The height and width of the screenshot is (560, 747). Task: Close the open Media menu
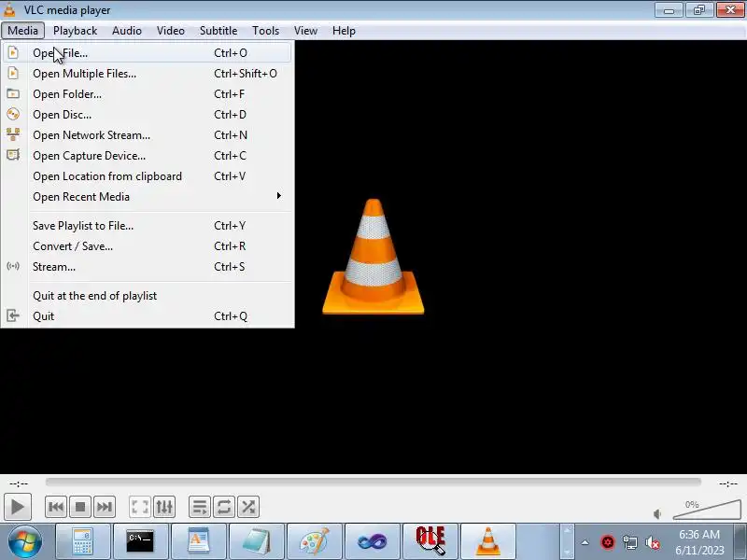point(22,31)
